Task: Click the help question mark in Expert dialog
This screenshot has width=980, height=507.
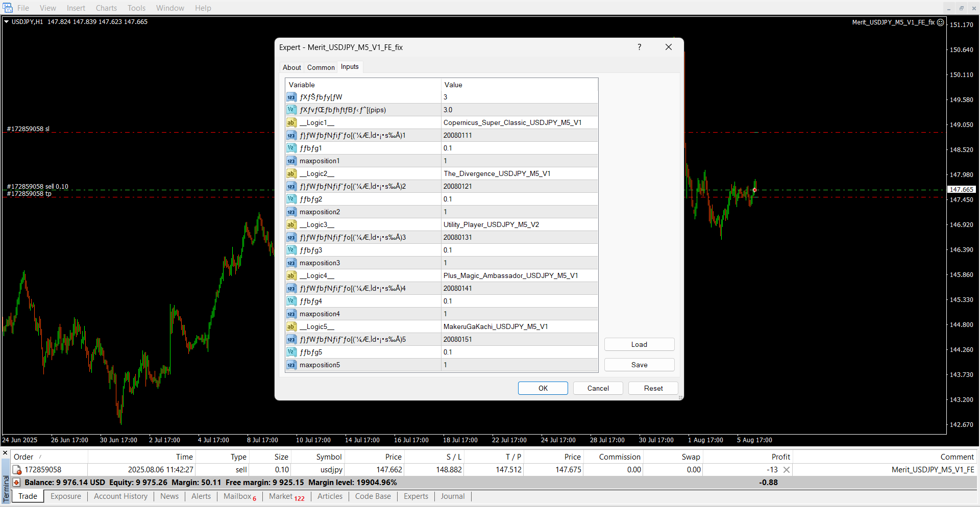Action: pos(639,47)
